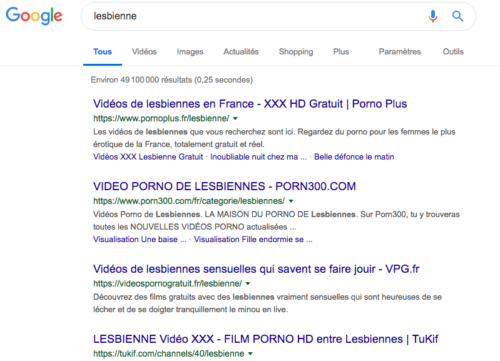Open sitelink 'Visualisation Une baise ...'
500x361 pixels.
click(140, 239)
